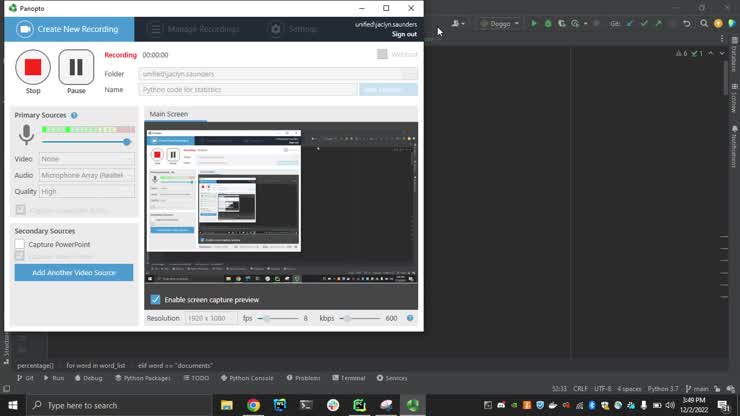This screenshot has width=740, height=416.
Task: Expand the profiler run options arrow
Action: (x=586, y=23)
